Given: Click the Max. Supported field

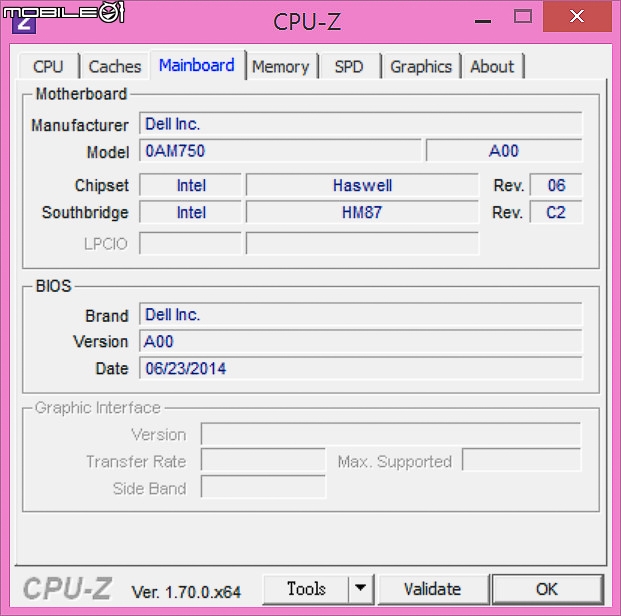Looking at the screenshot, I should (522, 460).
